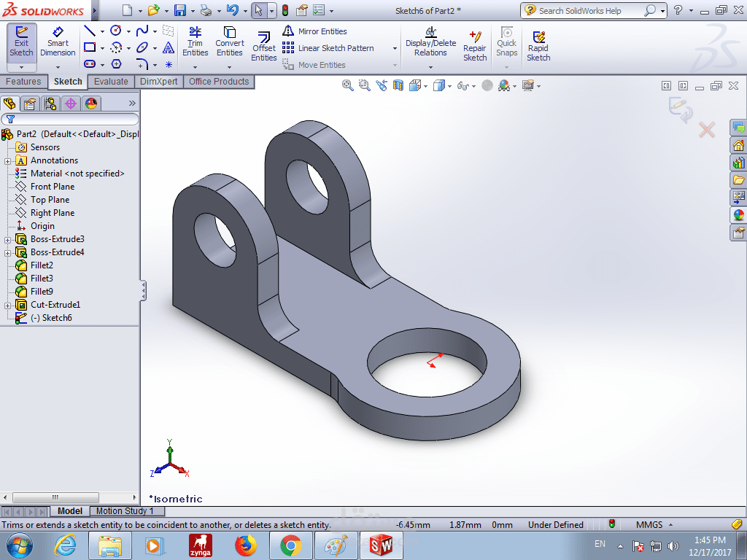747x560 pixels.
Task: Open the Smart Dimension dropdown arrow
Action: pyautogui.click(x=58, y=67)
